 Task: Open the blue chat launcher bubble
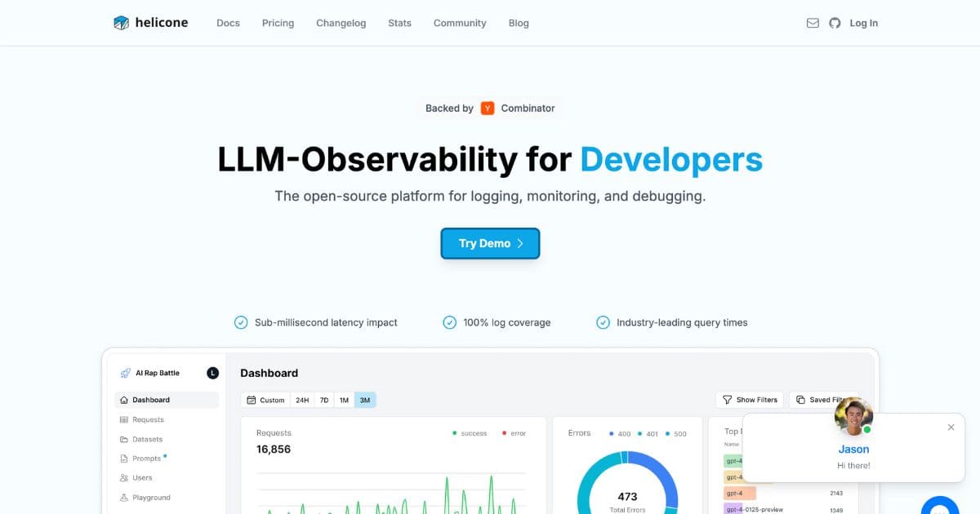(940, 505)
